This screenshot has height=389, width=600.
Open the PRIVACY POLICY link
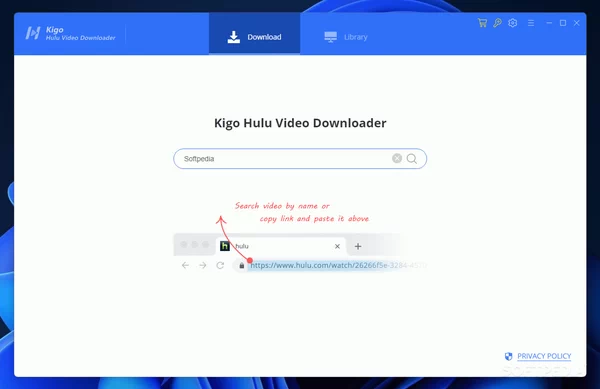click(544, 356)
